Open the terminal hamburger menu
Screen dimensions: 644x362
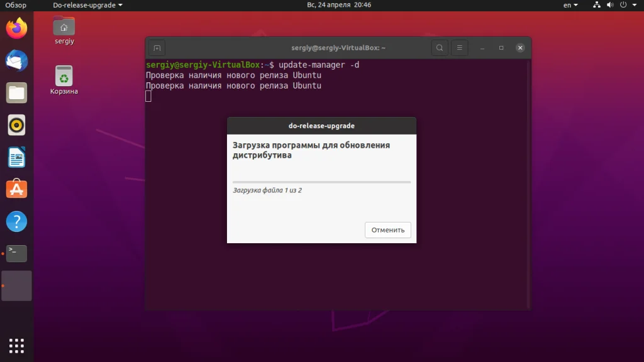(460, 47)
